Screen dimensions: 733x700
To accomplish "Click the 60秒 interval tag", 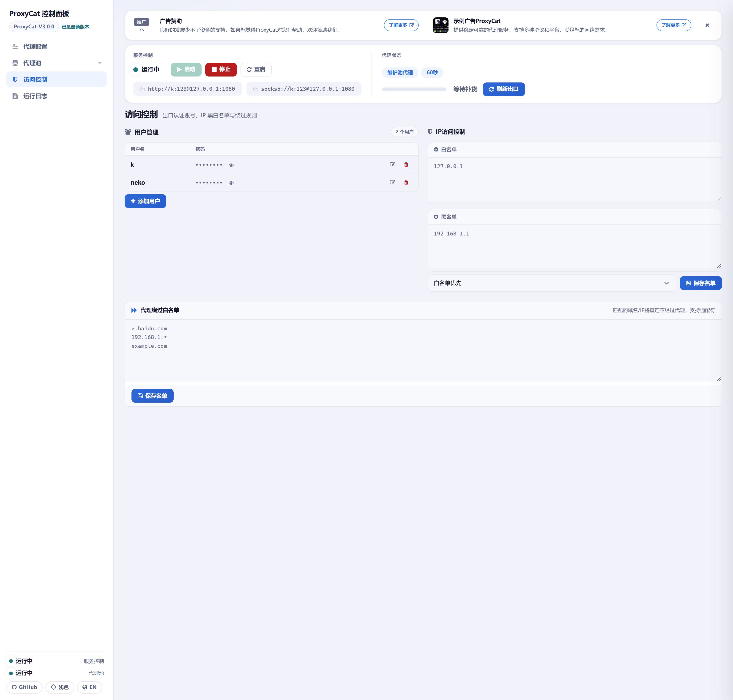I will tap(432, 72).
